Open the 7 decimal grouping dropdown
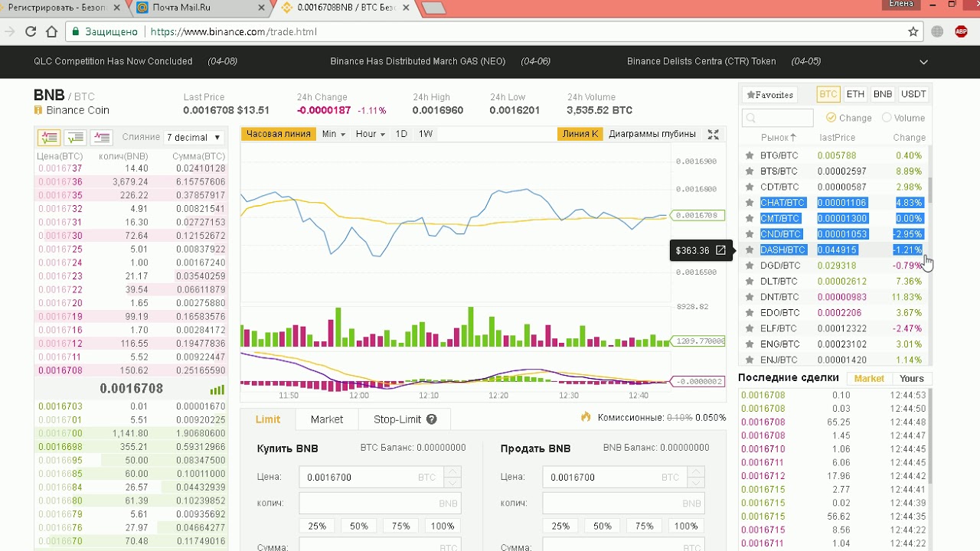 click(194, 138)
